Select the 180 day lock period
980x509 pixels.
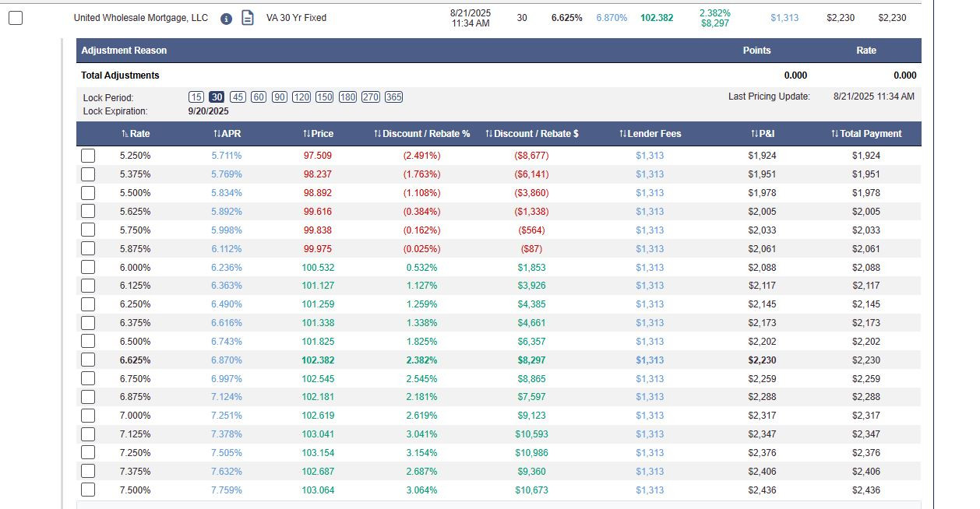[347, 97]
